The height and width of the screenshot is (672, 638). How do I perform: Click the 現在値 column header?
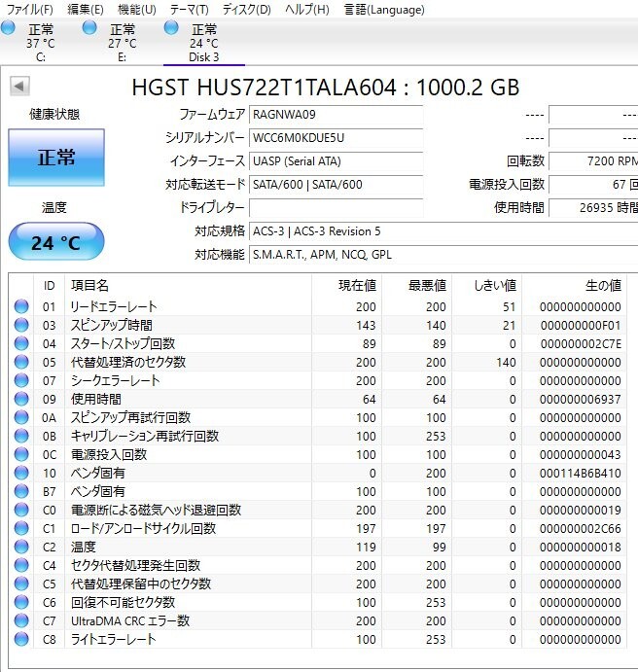346,285
